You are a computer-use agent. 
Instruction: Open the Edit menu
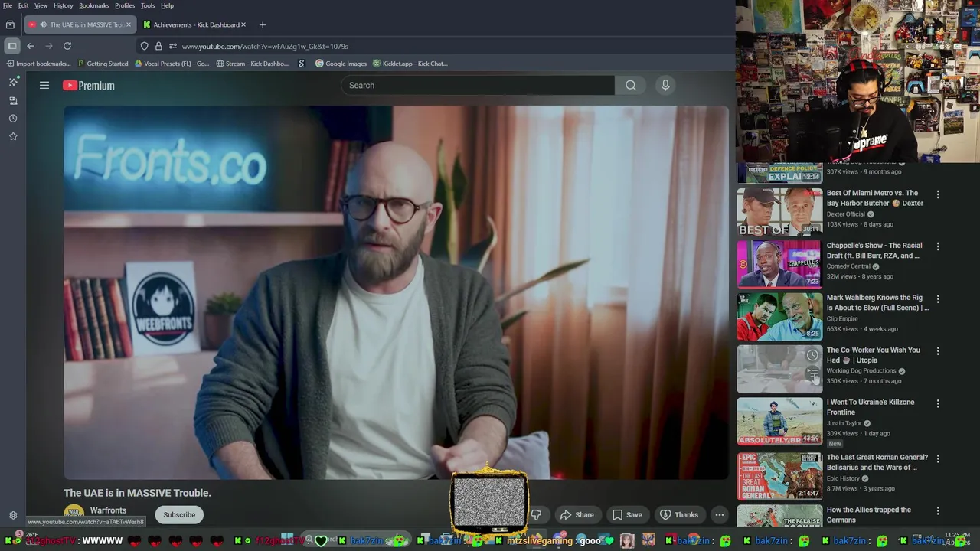24,5
